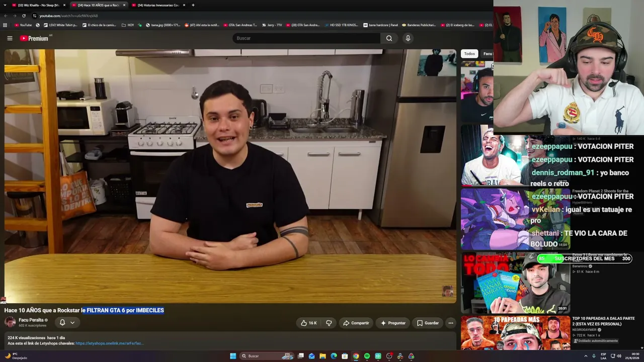Go forward in browser history
This screenshot has height=362, width=644.
pos(15,16)
